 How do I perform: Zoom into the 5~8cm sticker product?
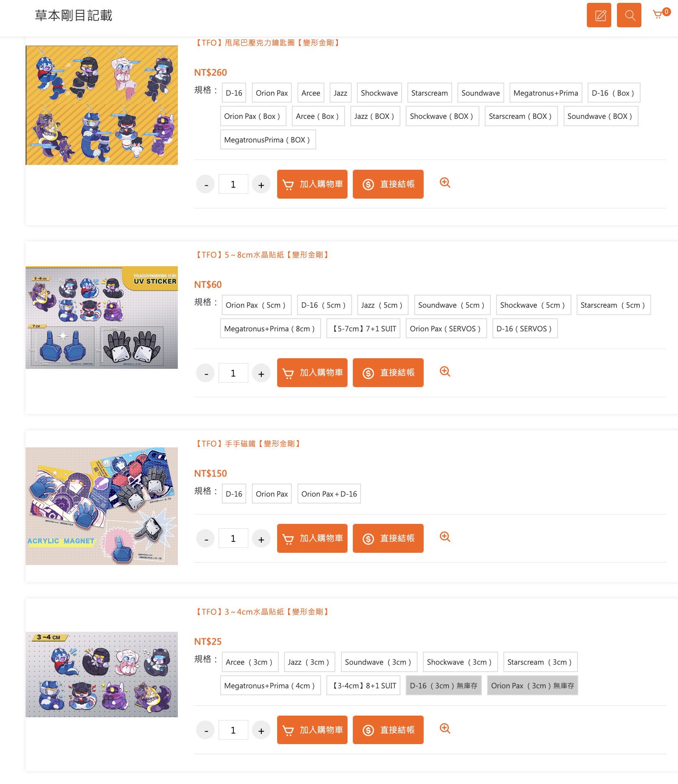[x=445, y=372]
